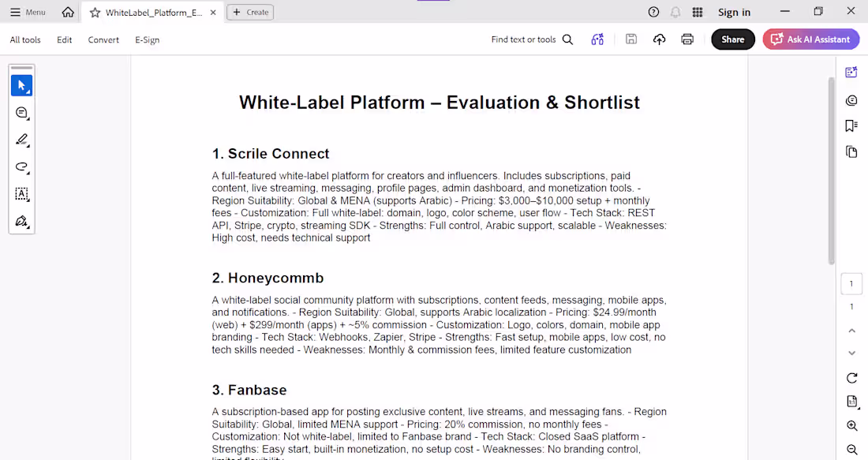Click the Ask AI Assistant button
The image size is (868, 460).
[x=811, y=39]
